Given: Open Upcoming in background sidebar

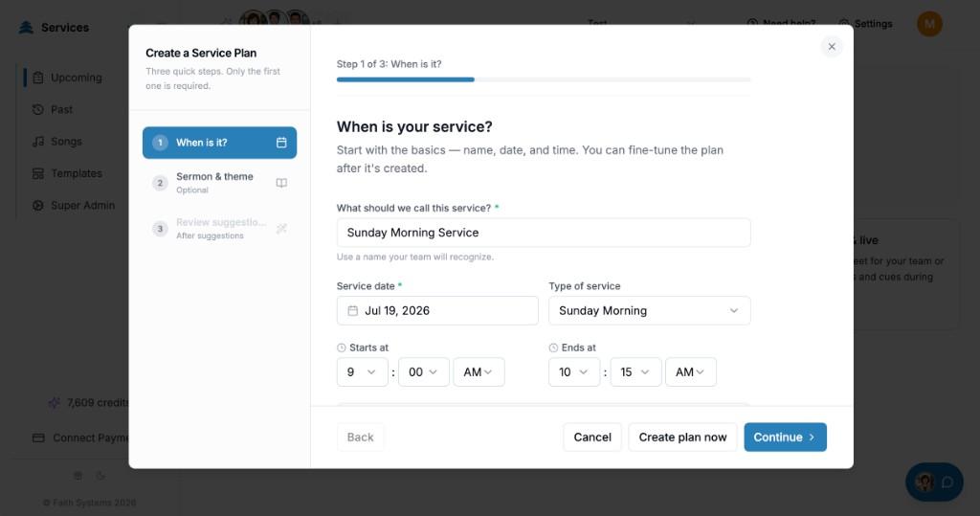Looking at the screenshot, I should pyautogui.click(x=76, y=78).
